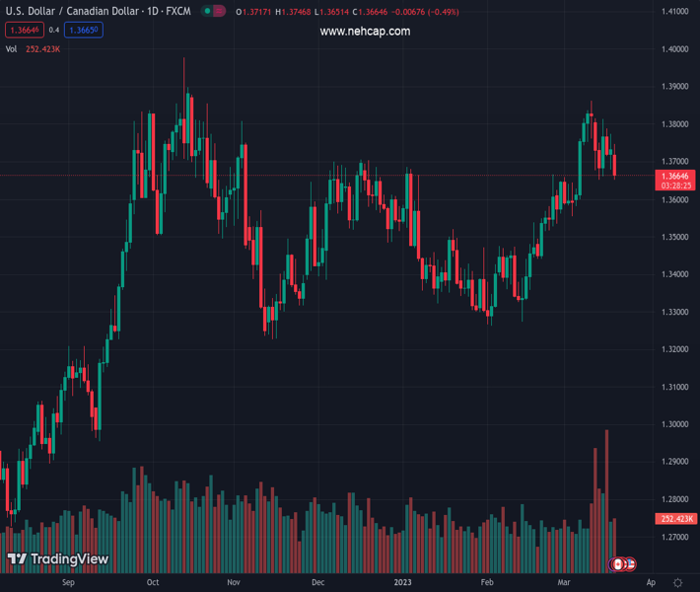Click the 1.35000 price axis label
The image size is (700, 592).
pyautogui.click(x=675, y=237)
